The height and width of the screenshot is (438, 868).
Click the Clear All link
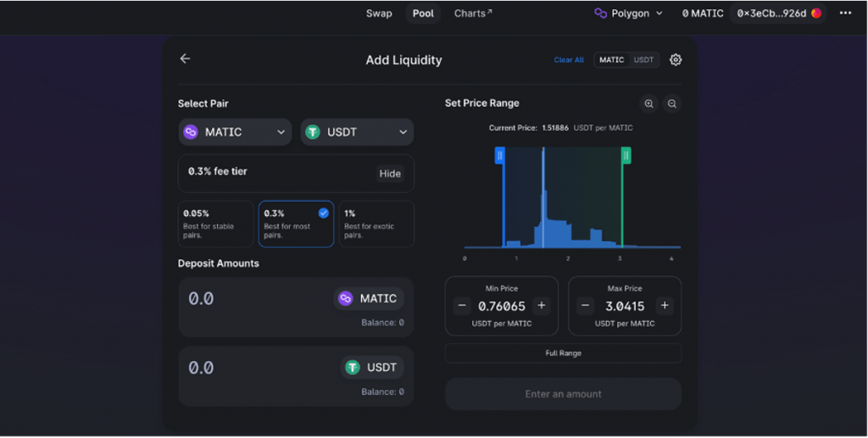click(x=569, y=60)
